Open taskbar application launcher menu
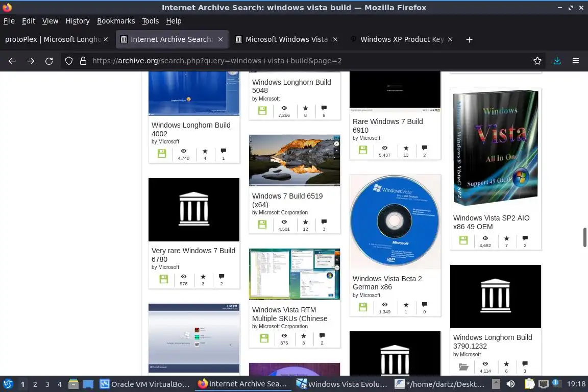 coord(8,384)
